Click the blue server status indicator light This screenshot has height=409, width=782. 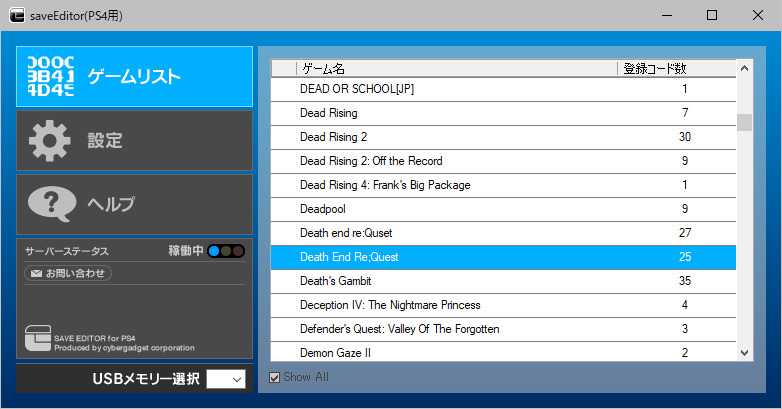point(214,251)
